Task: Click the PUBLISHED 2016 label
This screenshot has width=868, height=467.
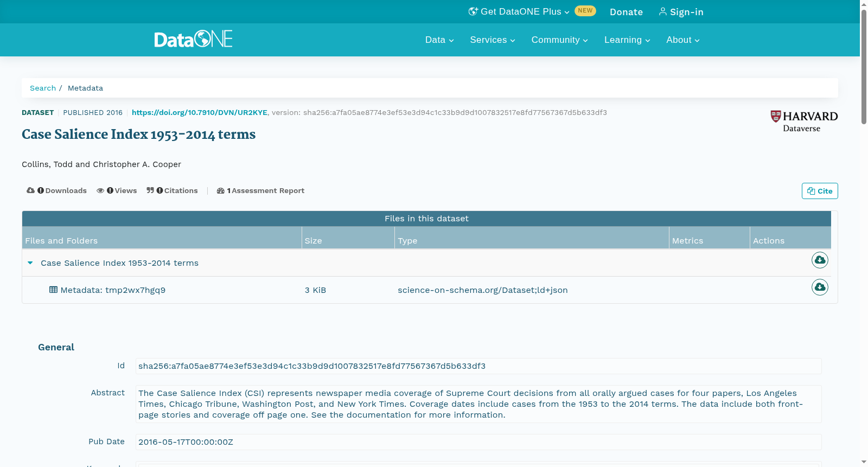Action: coord(93,113)
